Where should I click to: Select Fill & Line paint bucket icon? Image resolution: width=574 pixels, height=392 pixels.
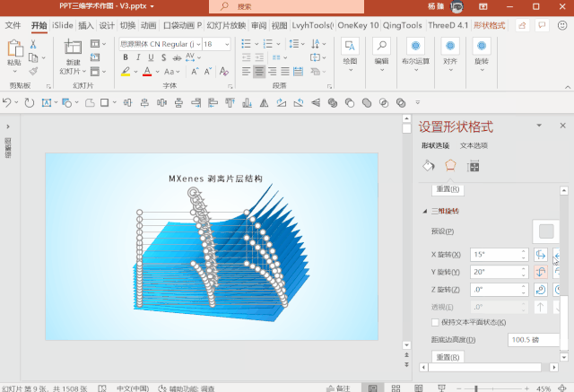click(429, 166)
